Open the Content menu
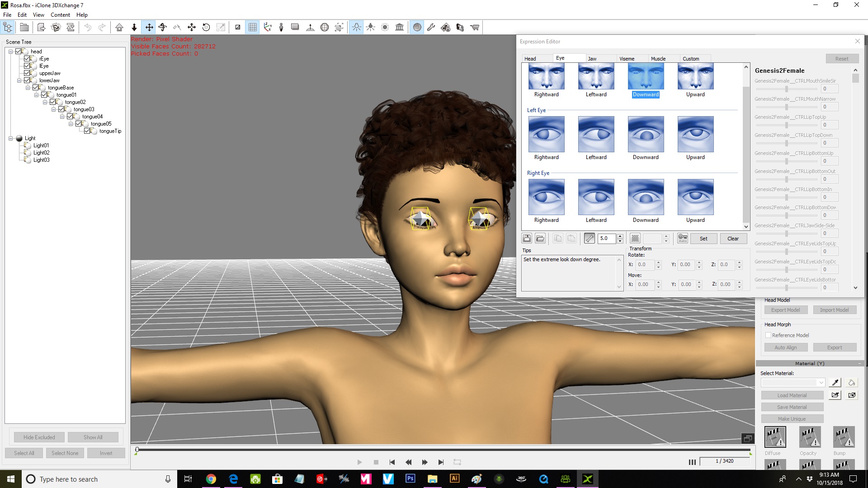This screenshot has height=488, width=868. coord(60,15)
